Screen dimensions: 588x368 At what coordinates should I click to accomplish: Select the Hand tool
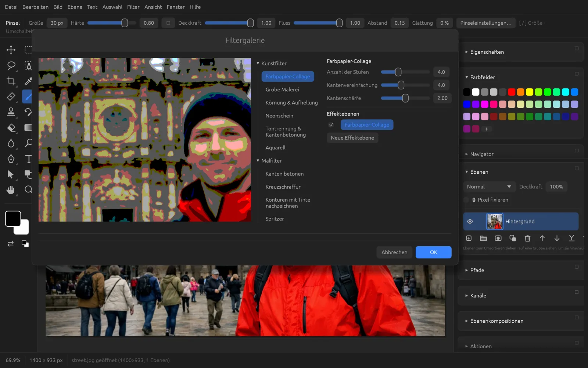(11, 190)
